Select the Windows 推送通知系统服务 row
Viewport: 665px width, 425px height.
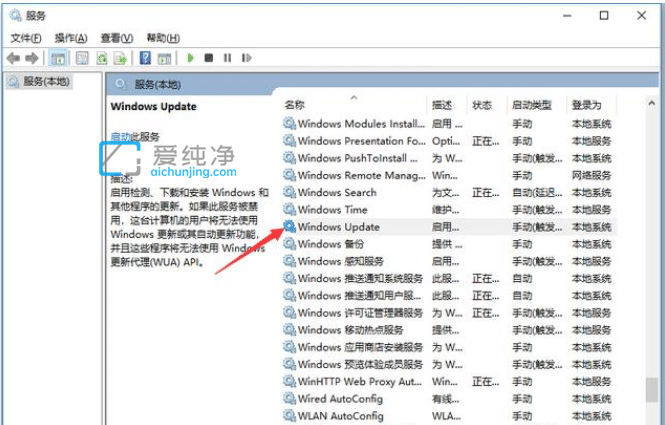pos(448,278)
